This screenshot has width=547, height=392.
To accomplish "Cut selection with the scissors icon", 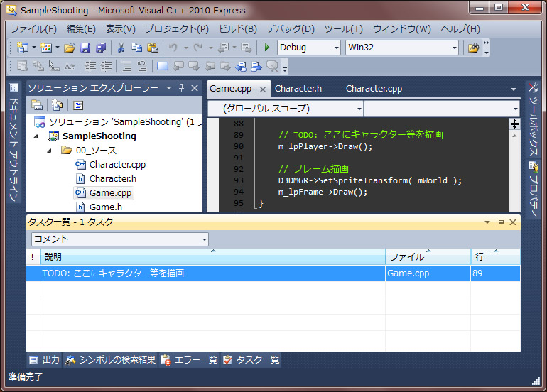I will tap(121, 48).
